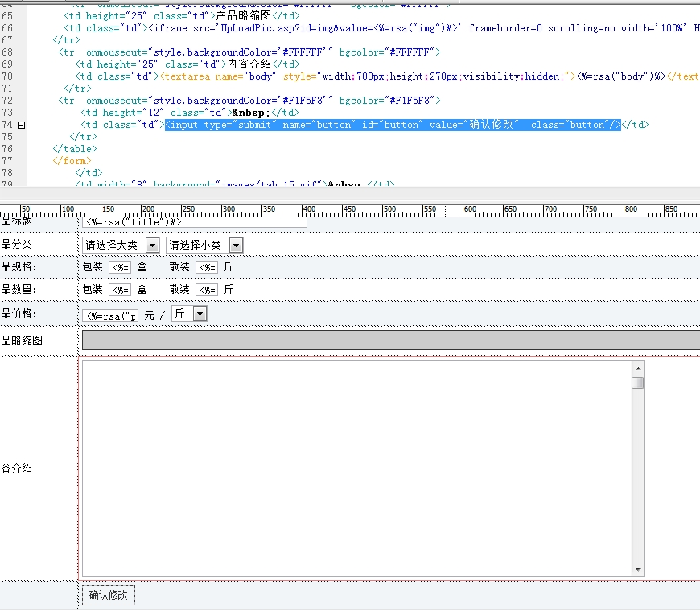
Task: Click line number 68 in the code gutter
Action: point(7,52)
